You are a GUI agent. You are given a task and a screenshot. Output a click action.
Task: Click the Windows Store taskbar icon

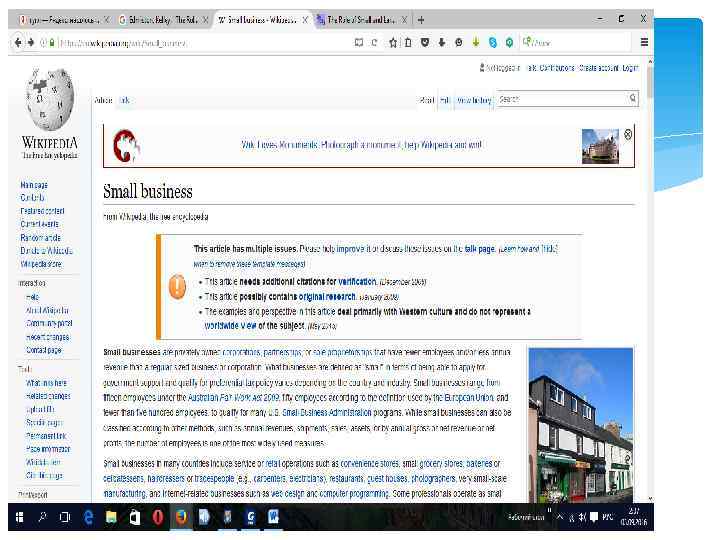[x=135, y=518]
